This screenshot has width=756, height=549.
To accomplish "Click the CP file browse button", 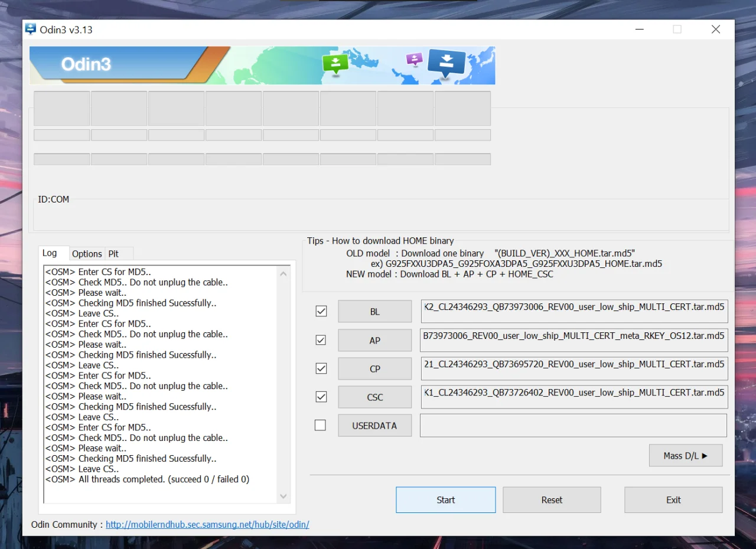I will click(x=374, y=368).
